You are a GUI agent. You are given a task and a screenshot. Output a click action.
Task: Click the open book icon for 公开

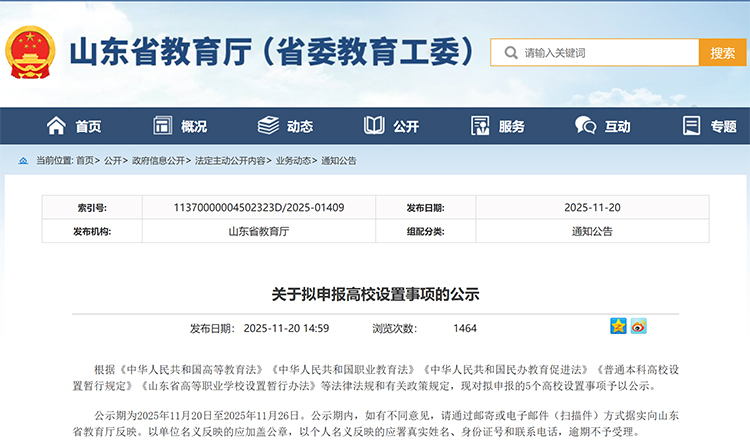[x=374, y=126]
